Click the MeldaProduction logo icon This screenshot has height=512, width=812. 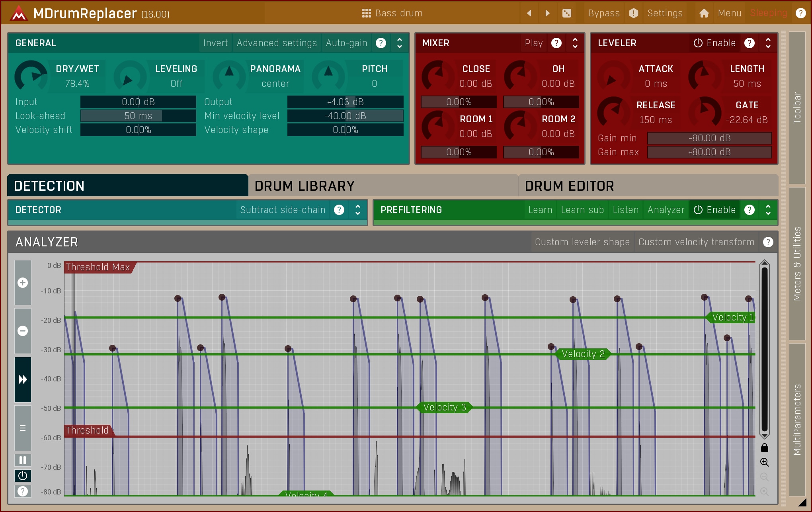(19, 13)
